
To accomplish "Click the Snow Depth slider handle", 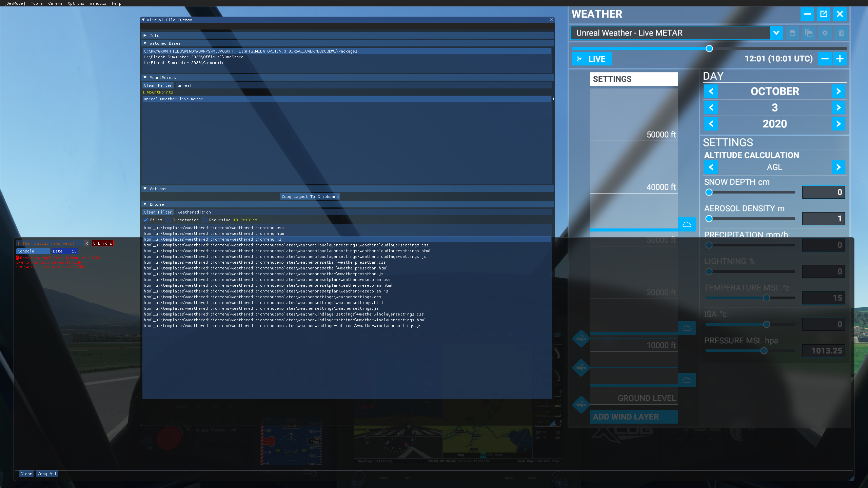I will 709,192.
